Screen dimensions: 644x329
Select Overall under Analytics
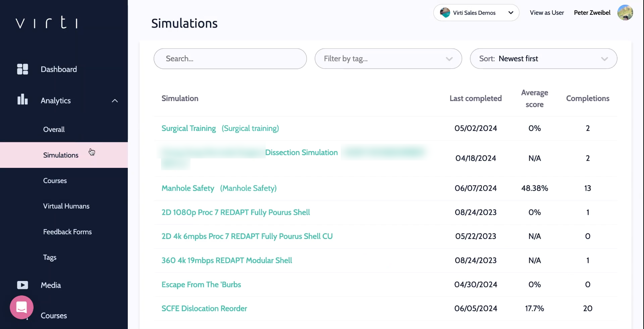point(54,130)
